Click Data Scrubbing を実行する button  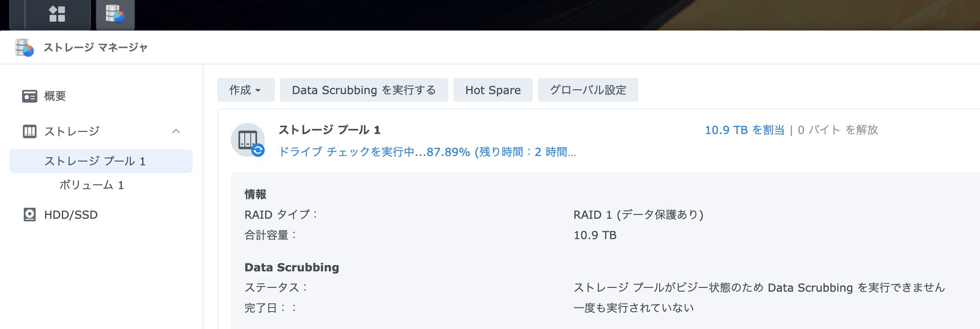point(364,90)
